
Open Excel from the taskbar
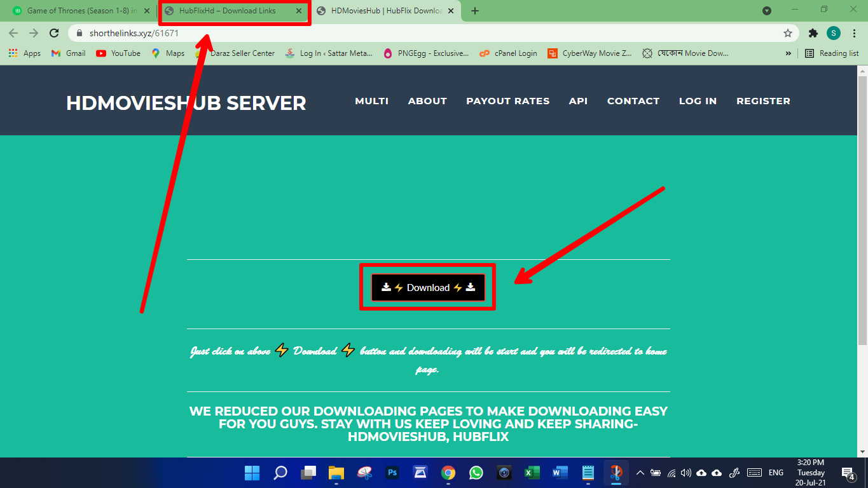532,473
